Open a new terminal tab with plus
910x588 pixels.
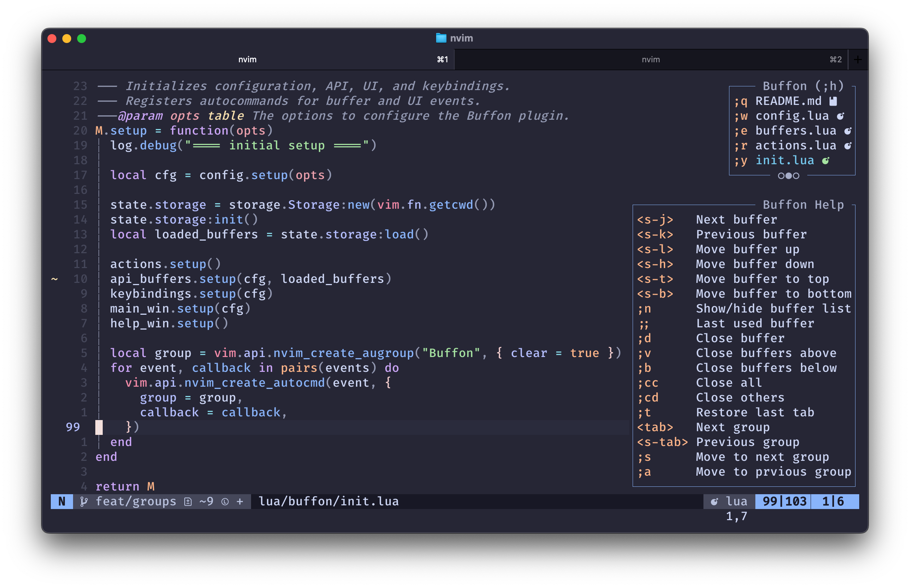tap(858, 60)
